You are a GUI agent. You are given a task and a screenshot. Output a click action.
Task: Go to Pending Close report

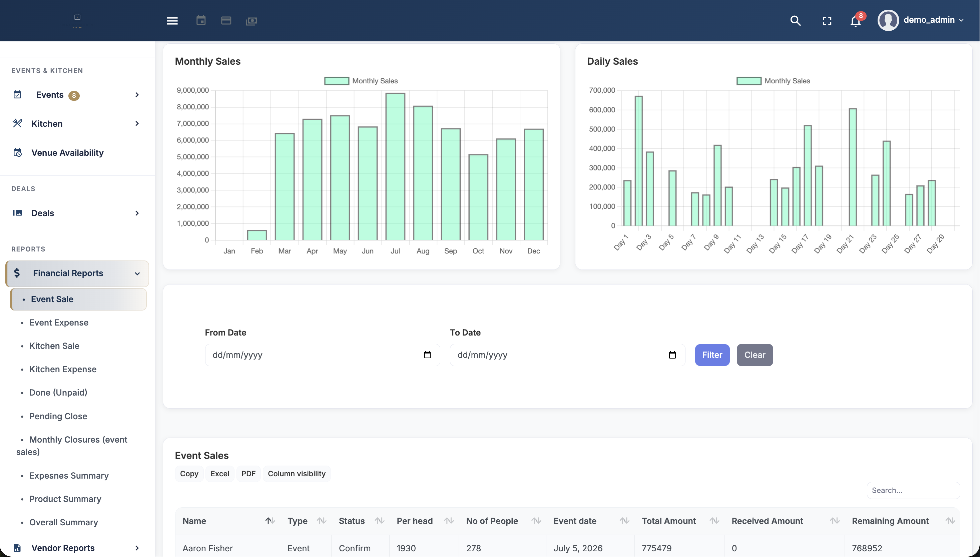tap(58, 416)
